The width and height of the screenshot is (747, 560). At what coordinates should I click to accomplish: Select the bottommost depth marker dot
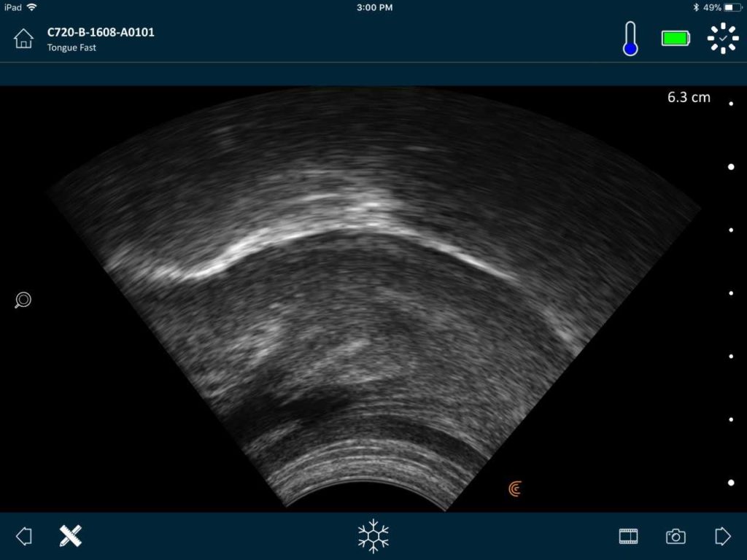(x=731, y=483)
